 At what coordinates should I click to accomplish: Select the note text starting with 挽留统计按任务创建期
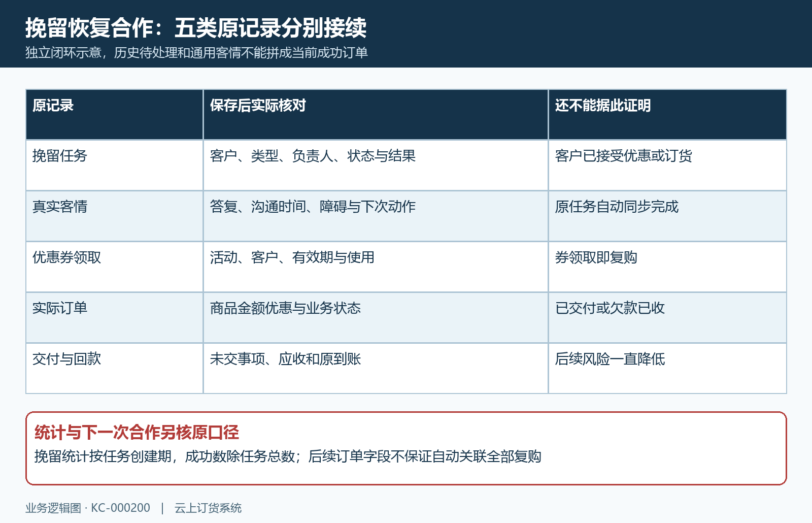coord(288,456)
